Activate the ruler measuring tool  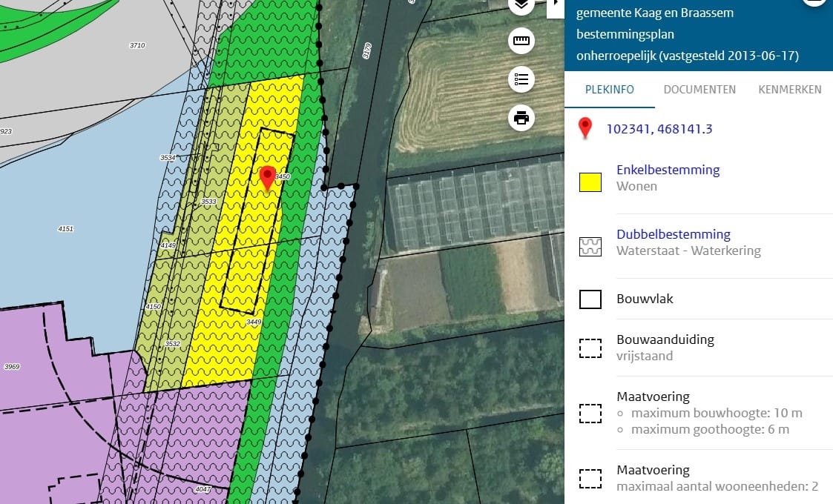(x=521, y=41)
